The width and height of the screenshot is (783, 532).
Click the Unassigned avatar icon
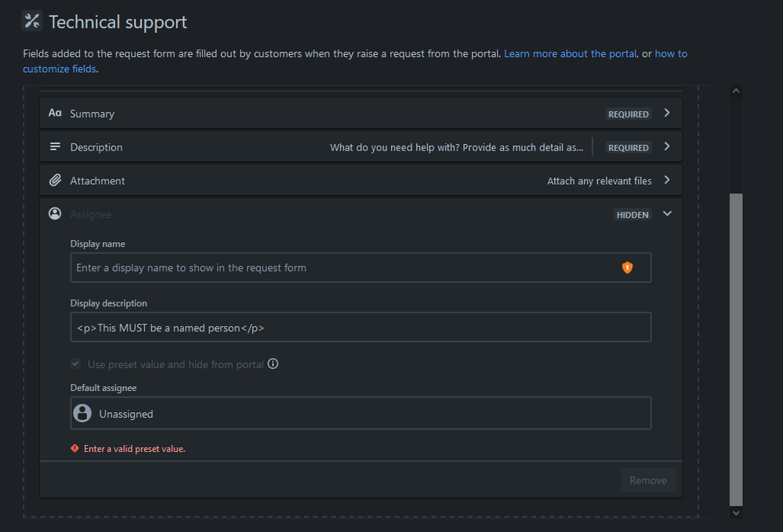coord(82,414)
